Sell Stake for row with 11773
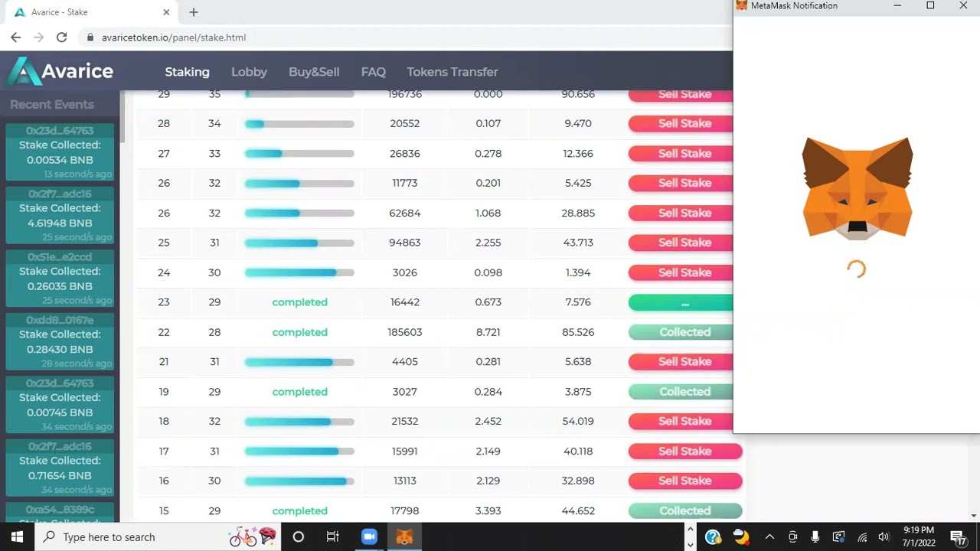The width and height of the screenshot is (980, 551). click(681, 183)
